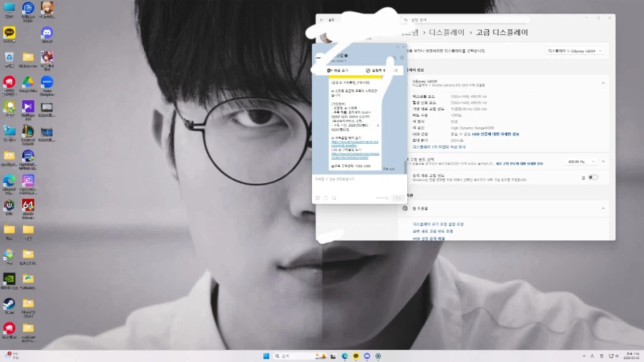
Task: Click the chat message input area
Action: [359, 184]
